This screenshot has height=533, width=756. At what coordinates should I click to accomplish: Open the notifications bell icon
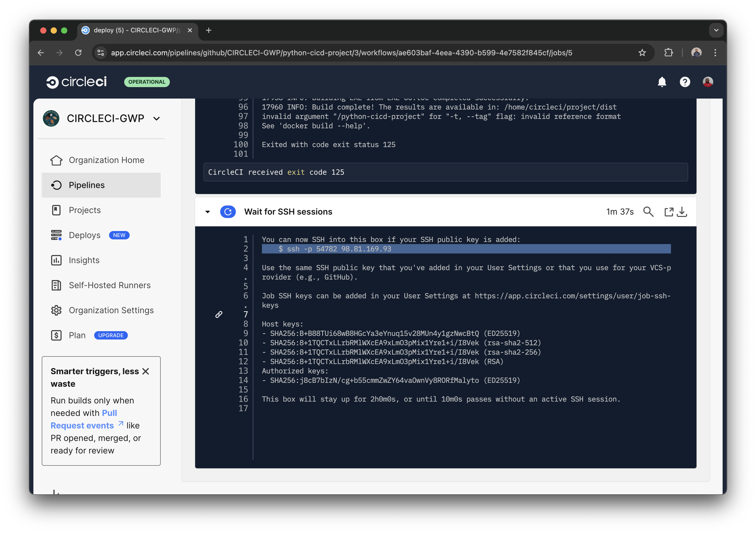pyautogui.click(x=662, y=82)
